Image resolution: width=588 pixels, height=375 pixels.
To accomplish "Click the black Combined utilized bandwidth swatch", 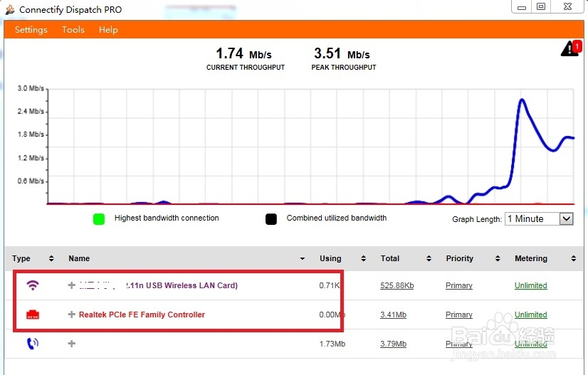I will [271, 219].
